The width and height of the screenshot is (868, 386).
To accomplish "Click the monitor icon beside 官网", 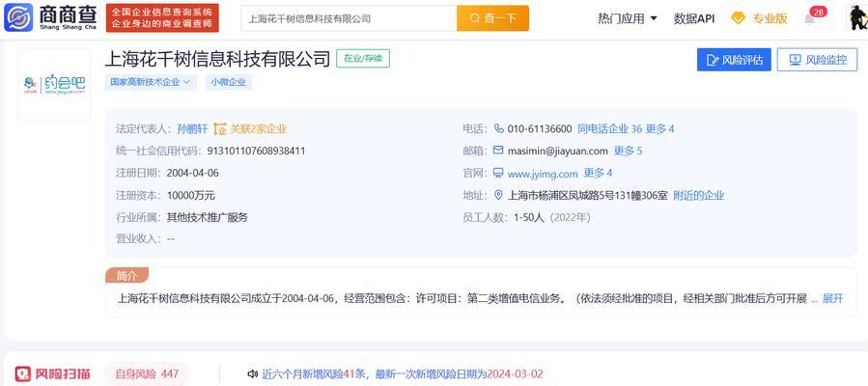I will click(498, 173).
